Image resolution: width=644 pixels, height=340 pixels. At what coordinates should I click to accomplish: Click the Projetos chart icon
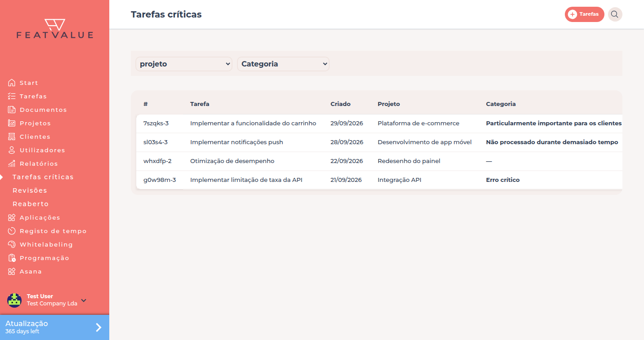pos(12,123)
